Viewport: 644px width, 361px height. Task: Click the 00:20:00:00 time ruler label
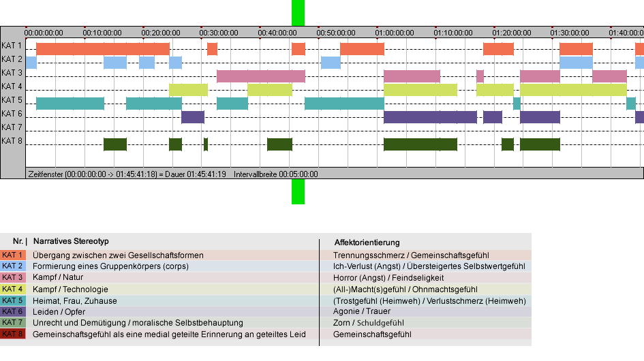(x=161, y=33)
